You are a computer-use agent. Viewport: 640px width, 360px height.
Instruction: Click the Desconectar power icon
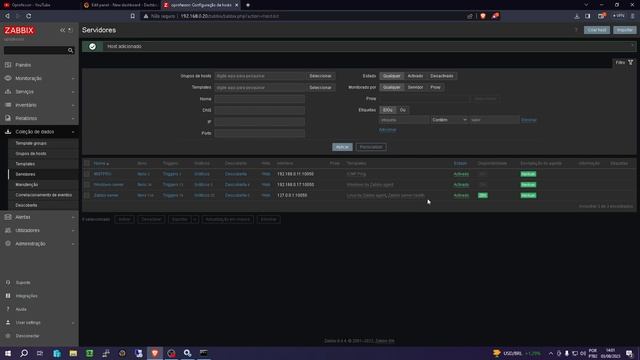click(x=8, y=336)
